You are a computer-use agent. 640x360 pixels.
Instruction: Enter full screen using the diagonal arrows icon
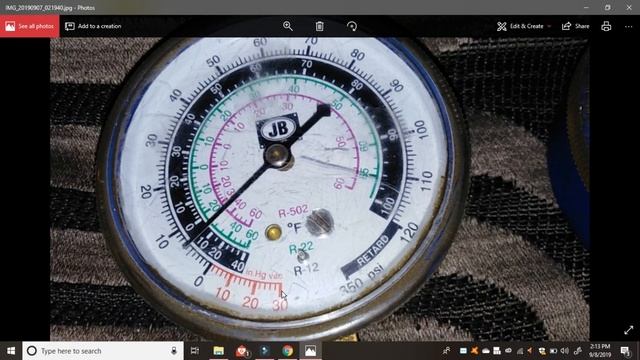tap(629, 330)
